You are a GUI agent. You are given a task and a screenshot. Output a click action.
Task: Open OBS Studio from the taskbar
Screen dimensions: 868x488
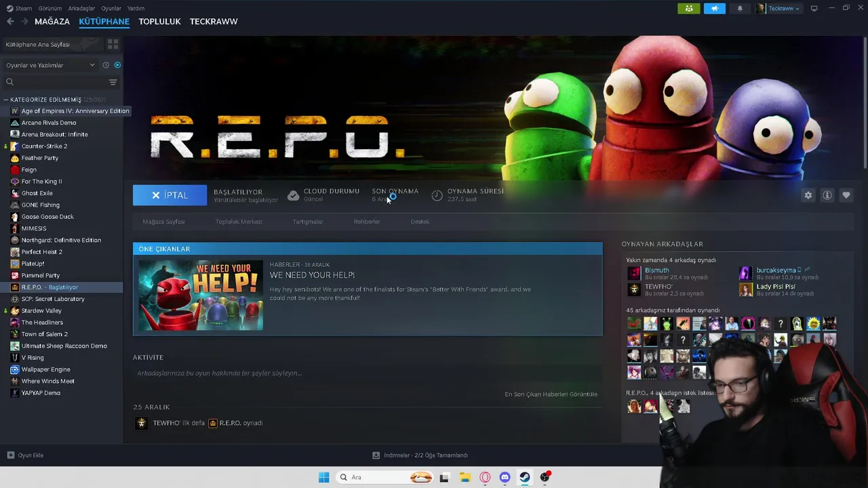(x=545, y=477)
